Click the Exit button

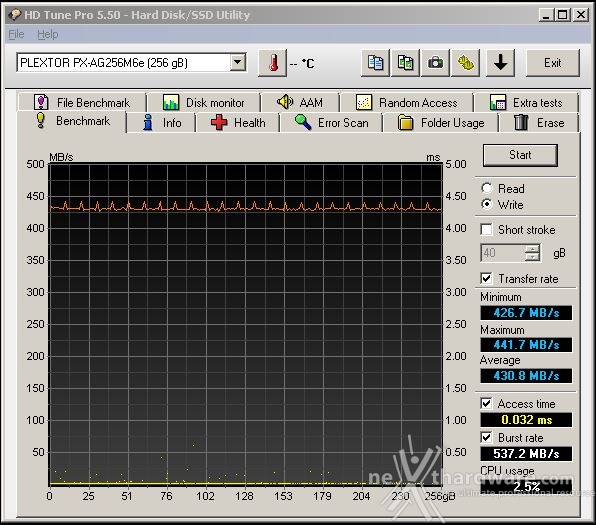click(x=552, y=63)
